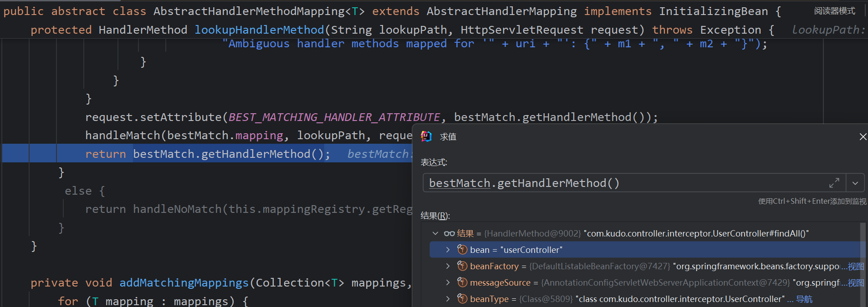
Task: Click the 表达式: label
Action: coord(434,162)
